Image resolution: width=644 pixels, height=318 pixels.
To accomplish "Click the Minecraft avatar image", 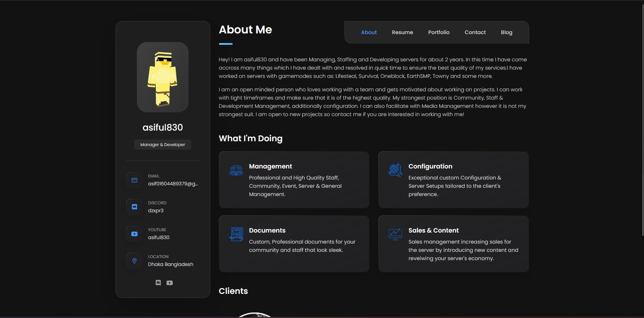I will pos(163,77).
